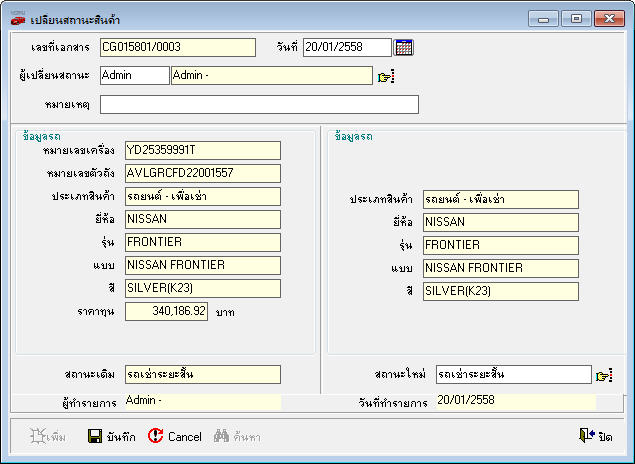The height and width of the screenshot is (464, 635).
Task: Click the close (ปิด) door button
Action: pos(595,436)
